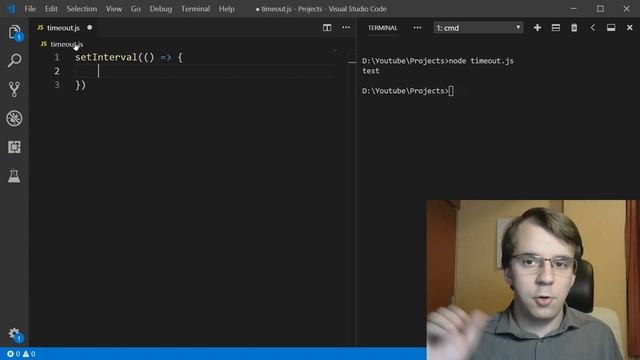Minimize the VS Code window
This screenshot has height=360, width=640.
pyautogui.click(x=573, y=9)
